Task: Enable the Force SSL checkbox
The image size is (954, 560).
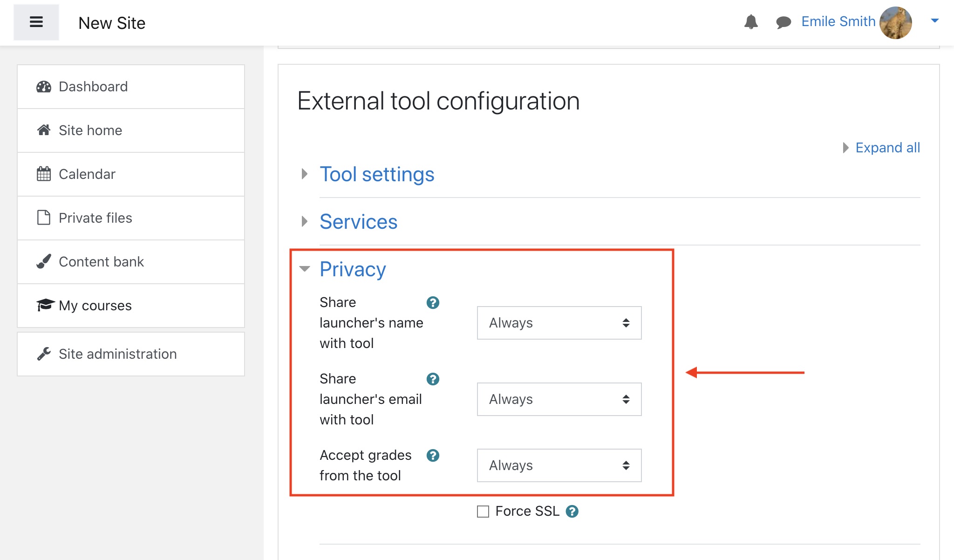Action: [x=483, y=512]
